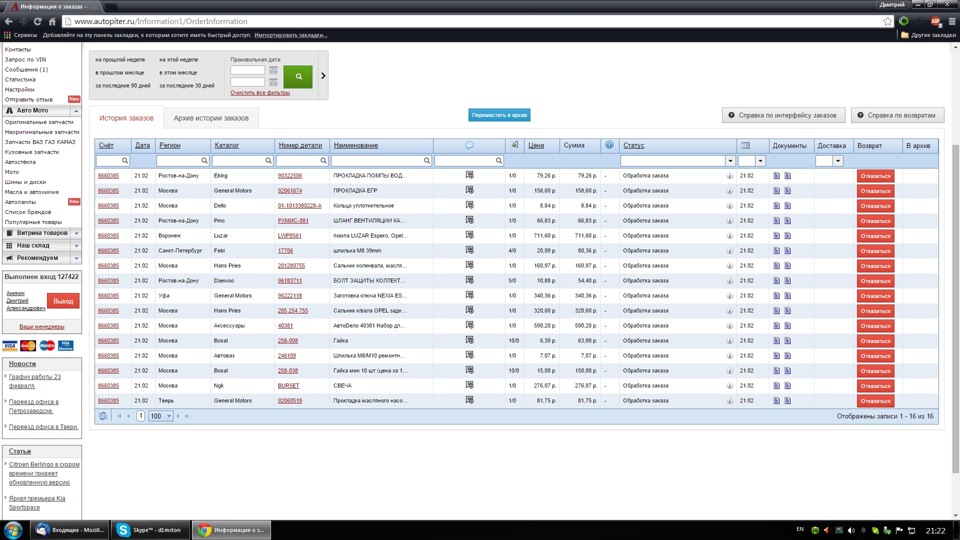Open the Доставка filter dropdown

[838, 160]
